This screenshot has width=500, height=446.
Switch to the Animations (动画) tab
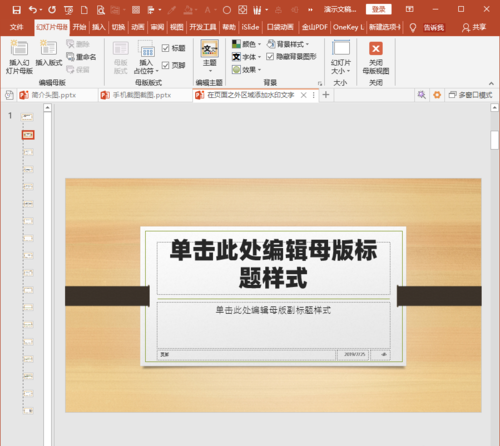click(x=138, y=27)
